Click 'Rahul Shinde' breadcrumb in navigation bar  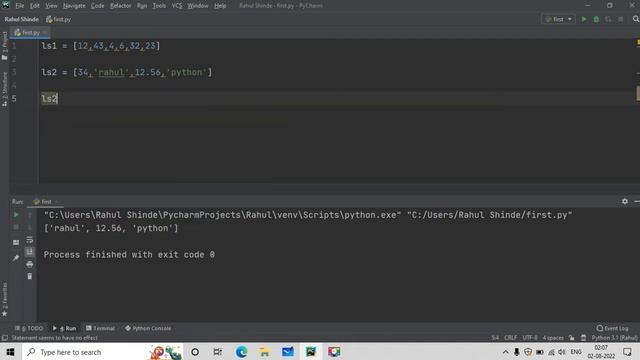[22, 19]
